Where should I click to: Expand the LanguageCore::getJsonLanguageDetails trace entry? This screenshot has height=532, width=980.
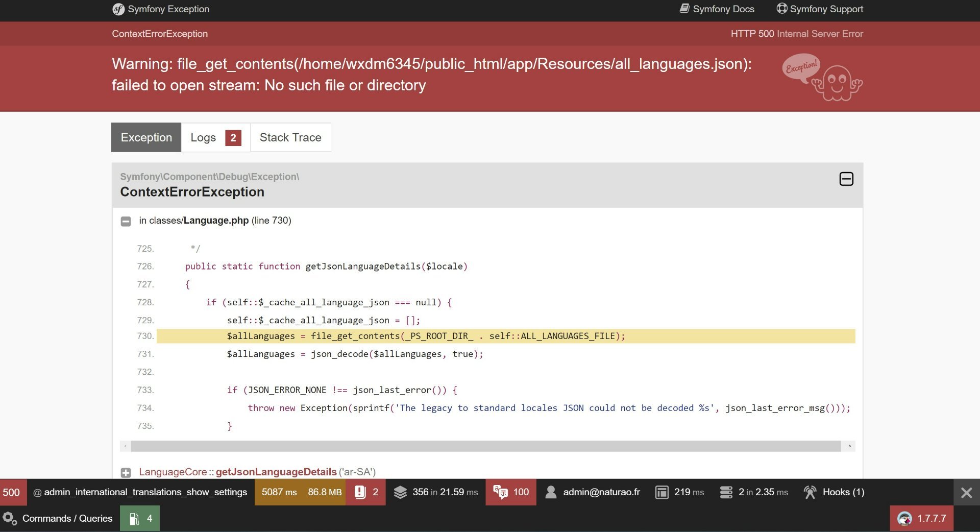point(126,472)
